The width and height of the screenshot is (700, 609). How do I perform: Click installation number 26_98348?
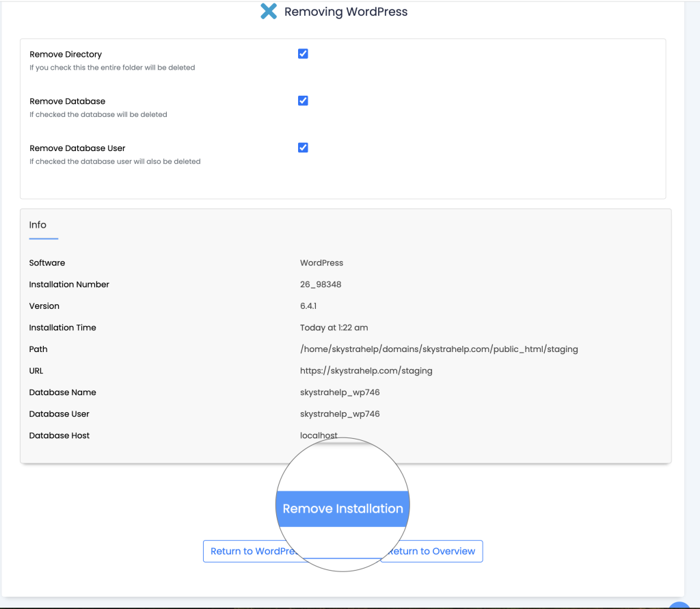(x=320, y=284)
